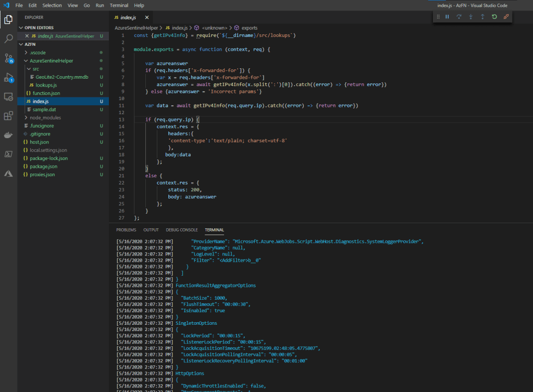Open the Docker view
This screenshot has width=533, height=392.
click(8, 135)
